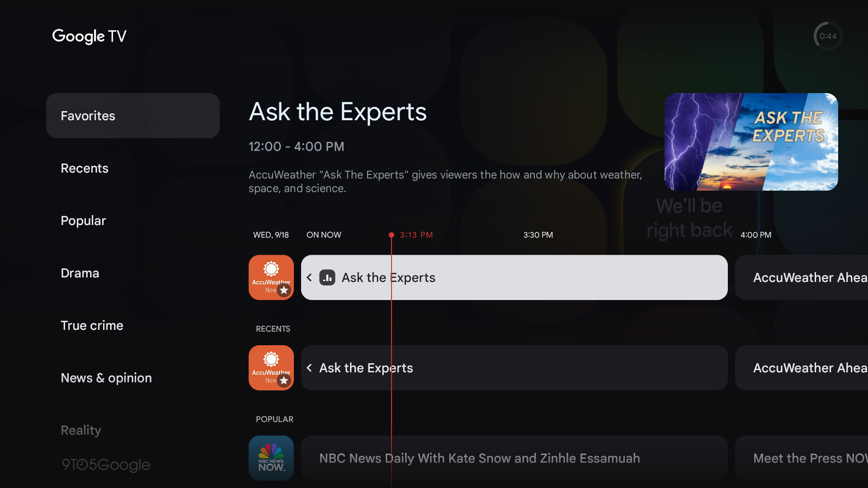The height and width of the screenshot is (488, 868).
Task: Click NBC News Daily With Kate Snow show
Action: coord(479,458)
